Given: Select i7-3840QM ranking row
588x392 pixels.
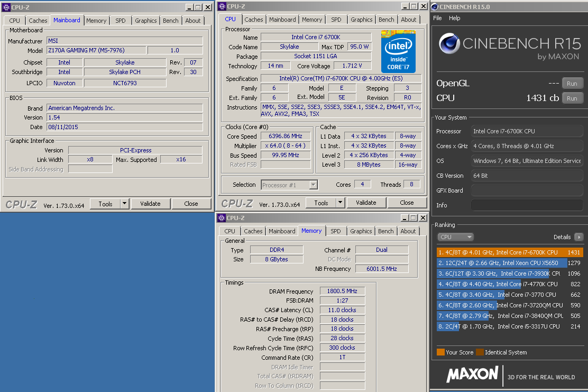Looking at the screenshot, I should tap(510, 316).
